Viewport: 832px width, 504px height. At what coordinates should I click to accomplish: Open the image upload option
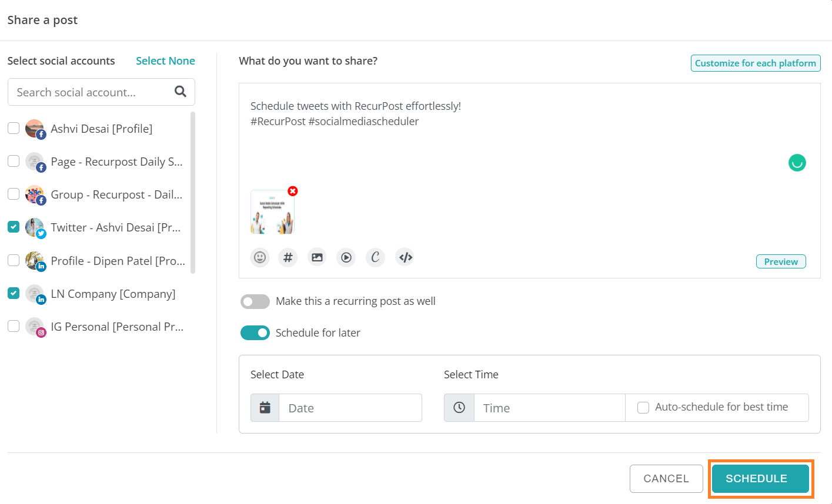pos(317,257)
